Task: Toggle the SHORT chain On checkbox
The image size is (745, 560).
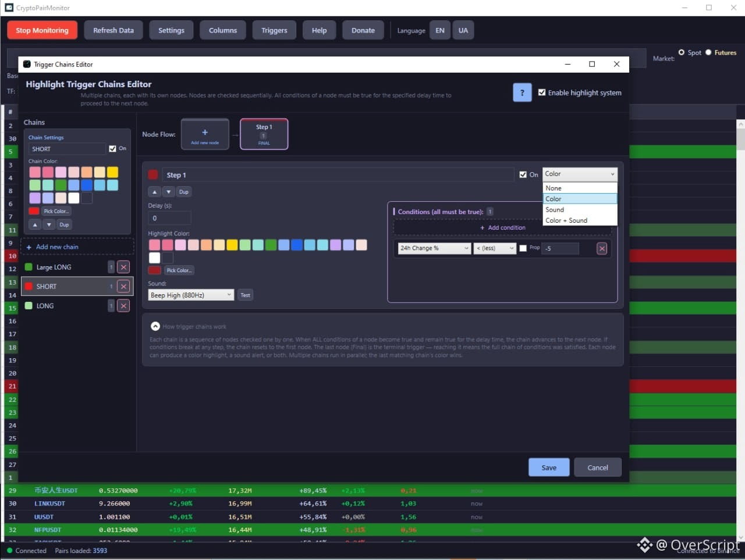Action: pyautogui.click(x=112, y=149)
